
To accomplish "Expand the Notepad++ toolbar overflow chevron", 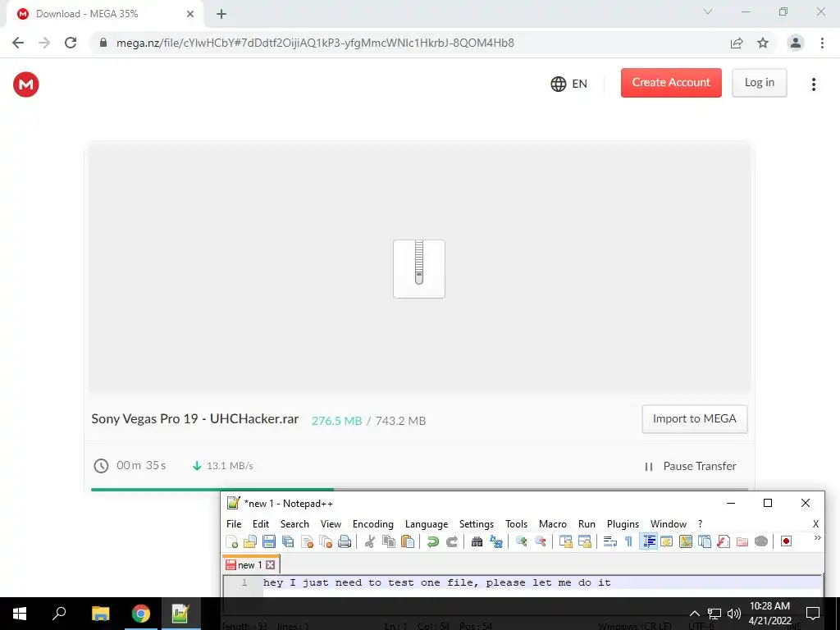I will [818, 538].
